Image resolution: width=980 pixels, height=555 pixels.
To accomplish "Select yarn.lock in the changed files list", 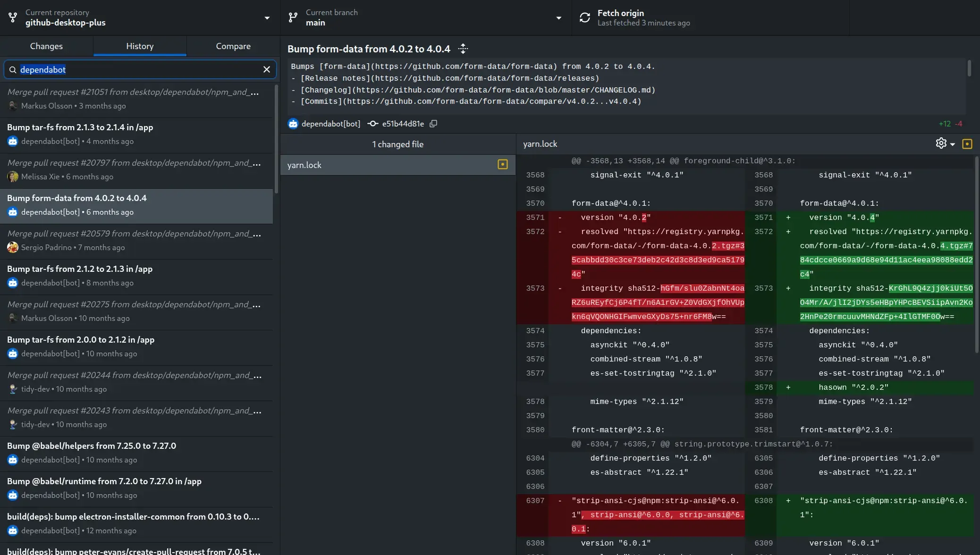I will tap(398, 165).
